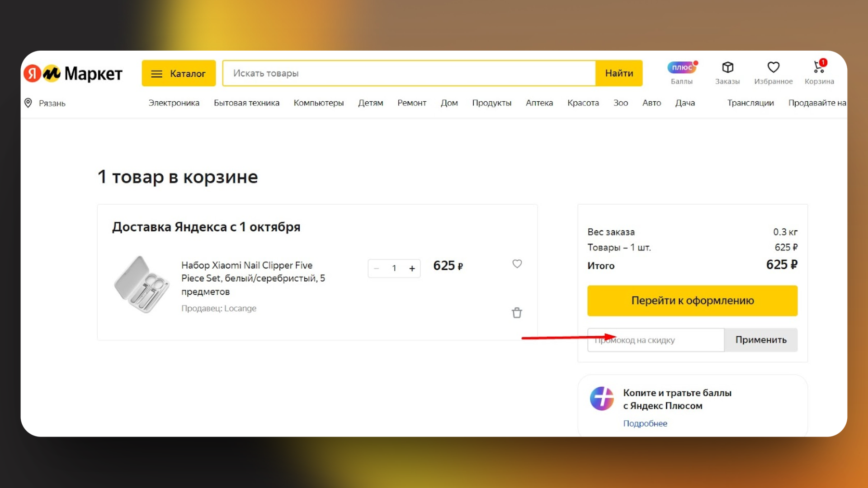Click the Копите и тратьте баллы text
The image size is (868, 488).
677,399
